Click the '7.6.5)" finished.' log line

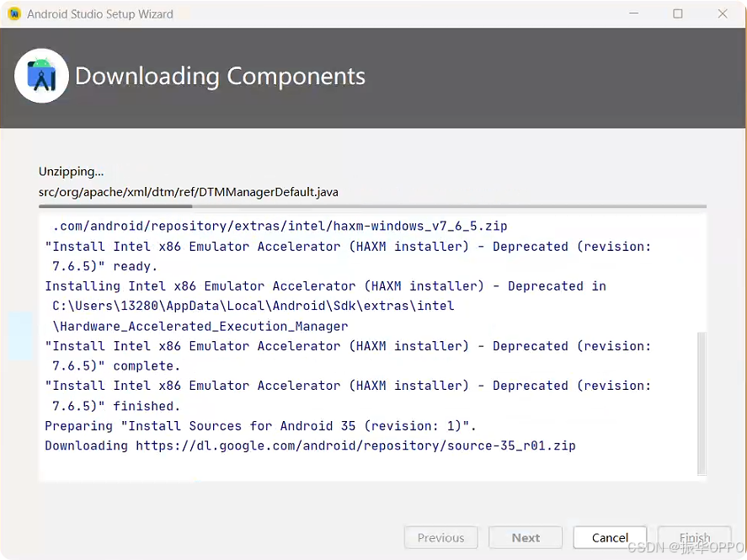pyautogui.click(x=116, y=406)
